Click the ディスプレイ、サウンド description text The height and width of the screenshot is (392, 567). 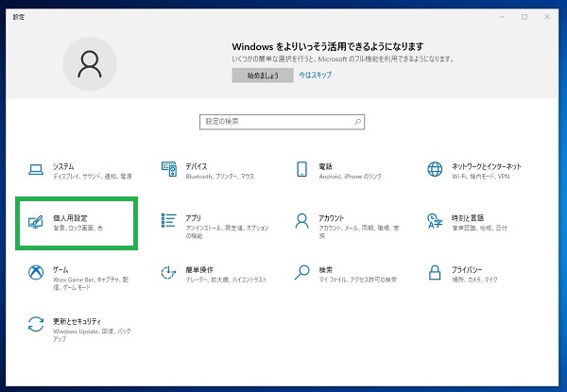pos(93,177)
